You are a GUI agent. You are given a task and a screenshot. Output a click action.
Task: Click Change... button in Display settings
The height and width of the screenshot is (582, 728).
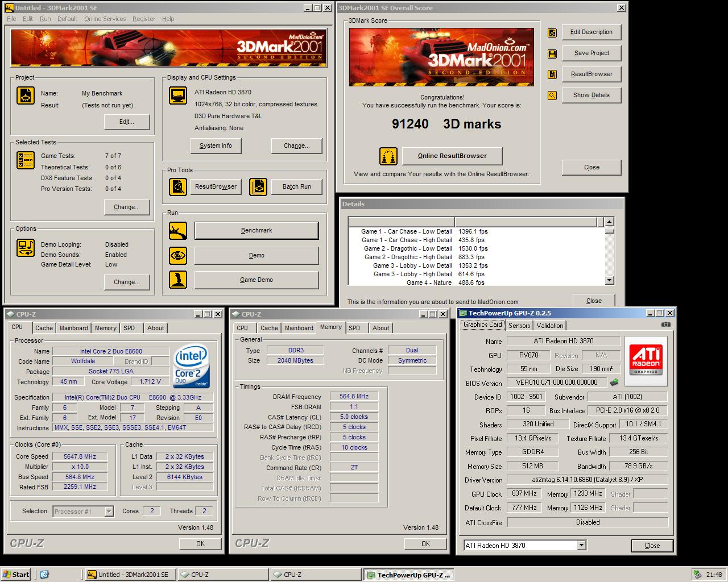tap(297, 146)
